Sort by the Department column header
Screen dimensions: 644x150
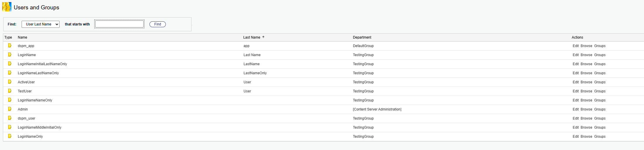point(362,37)
